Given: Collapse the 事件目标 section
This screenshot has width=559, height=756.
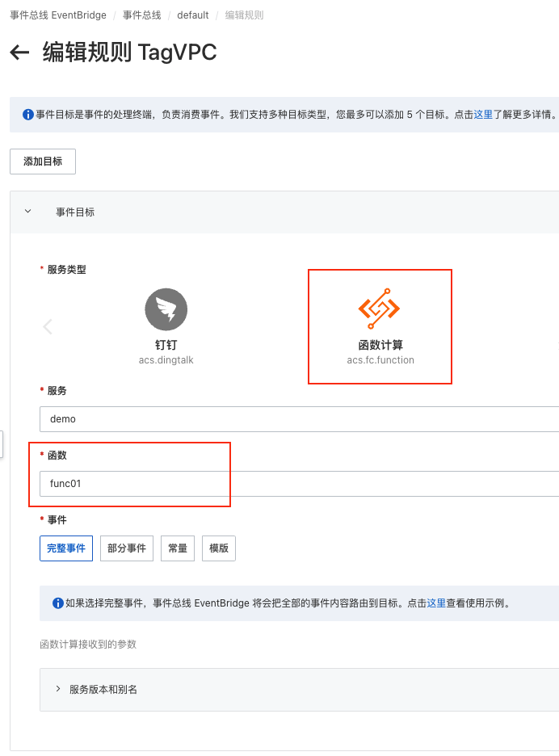Looking at the screenshot, I should (x=28, y=212).
